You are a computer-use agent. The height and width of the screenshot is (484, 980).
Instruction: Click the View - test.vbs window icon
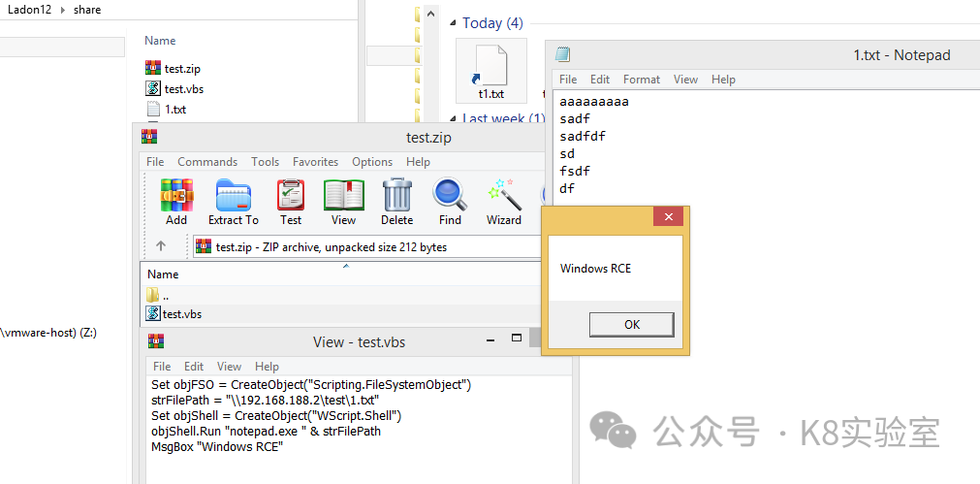[156, 341]
